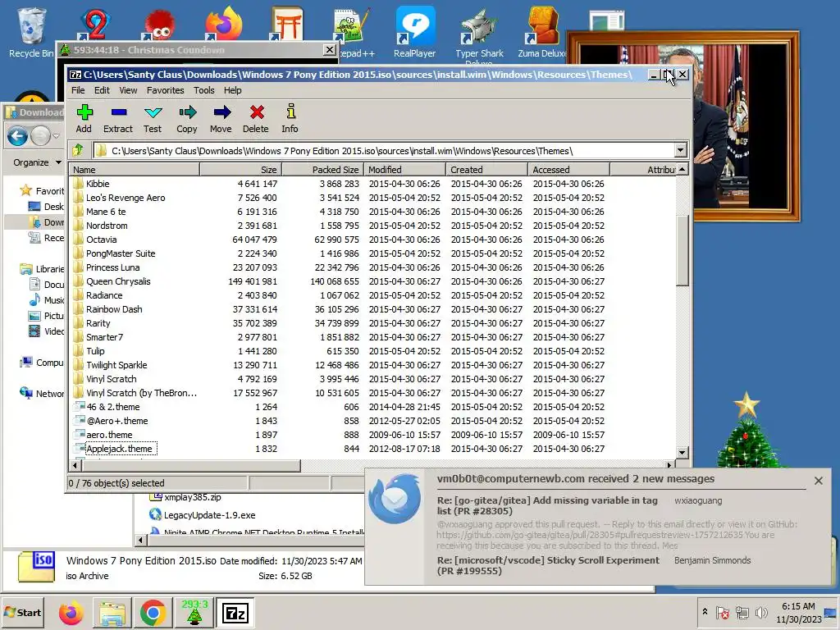Click the address path field
840x630 pixels.
384,151
